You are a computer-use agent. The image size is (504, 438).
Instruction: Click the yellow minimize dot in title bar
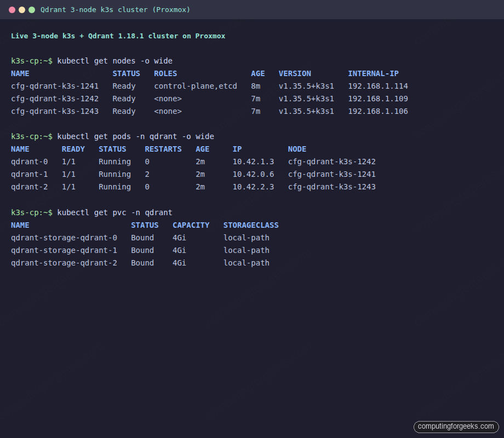pyautogui.click(x=22, y=10)
